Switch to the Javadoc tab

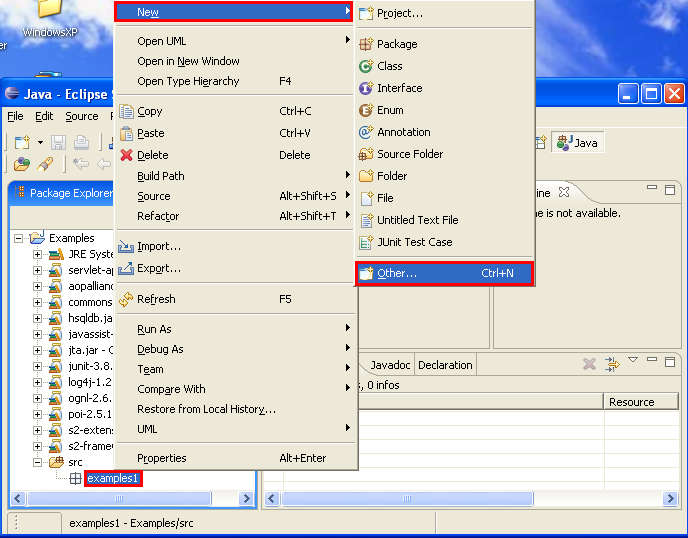coord(389,365)
